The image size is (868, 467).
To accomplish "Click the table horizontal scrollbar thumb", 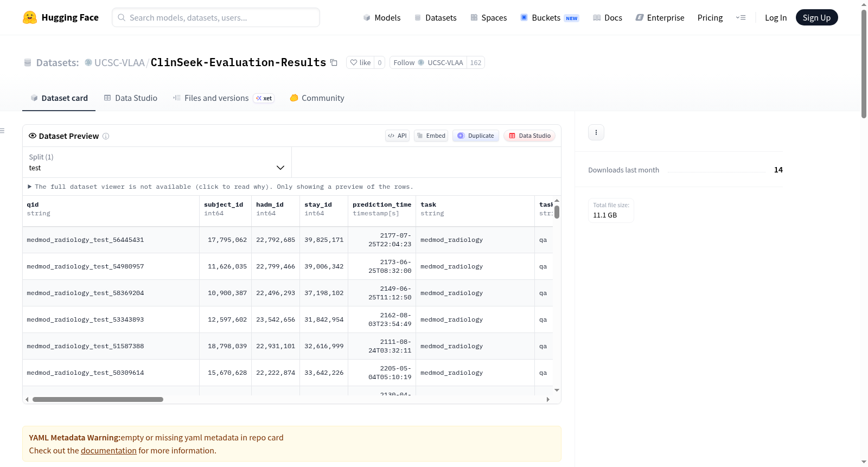I will [98, 400].
